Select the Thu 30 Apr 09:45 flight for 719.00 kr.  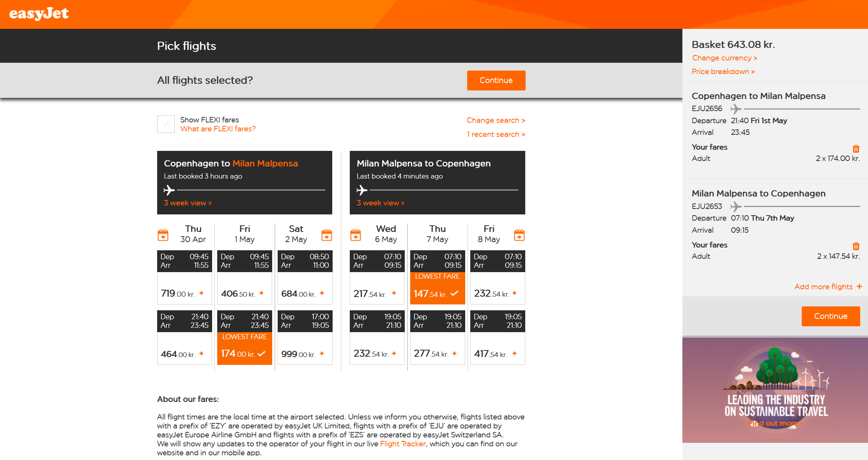coord(184,293)
